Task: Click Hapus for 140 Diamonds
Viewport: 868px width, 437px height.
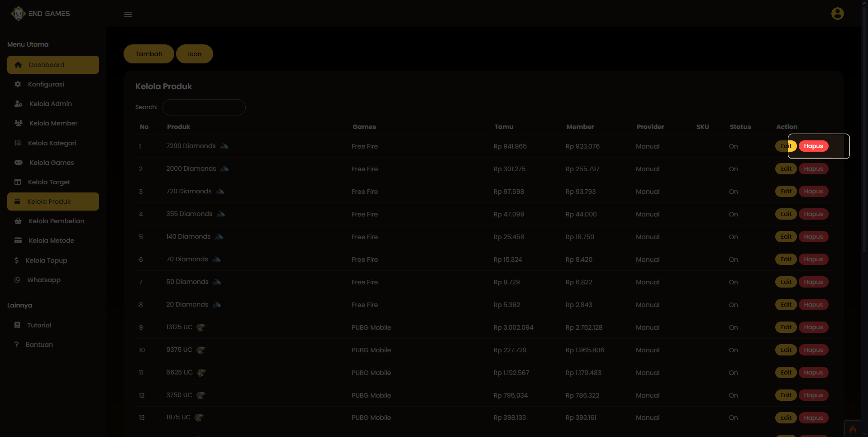Action: [813, 237]
